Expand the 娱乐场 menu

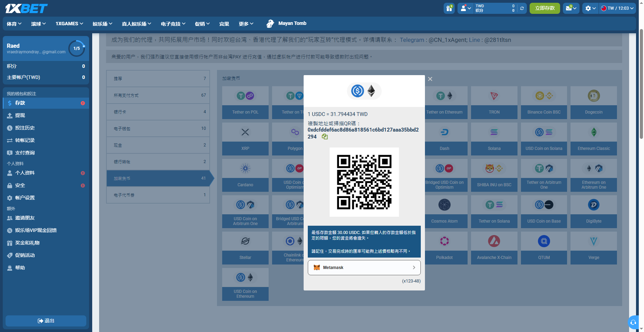pos(103,24)
